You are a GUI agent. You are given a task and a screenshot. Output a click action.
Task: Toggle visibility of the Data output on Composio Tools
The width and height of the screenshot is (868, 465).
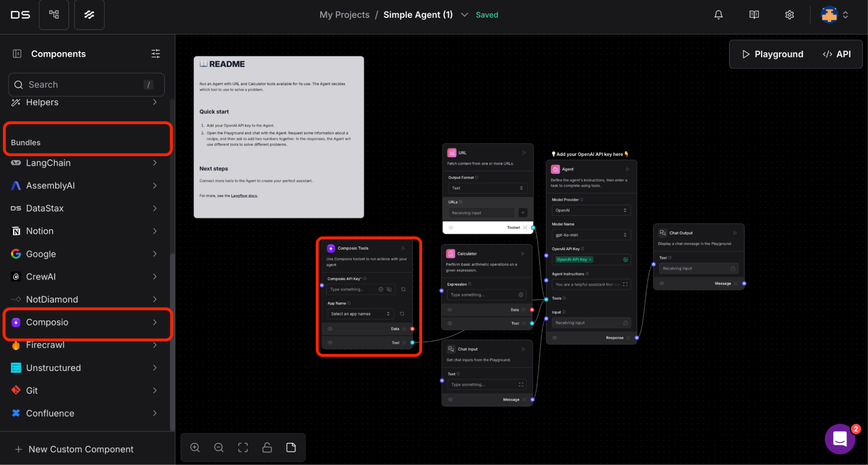click(330, 329)
